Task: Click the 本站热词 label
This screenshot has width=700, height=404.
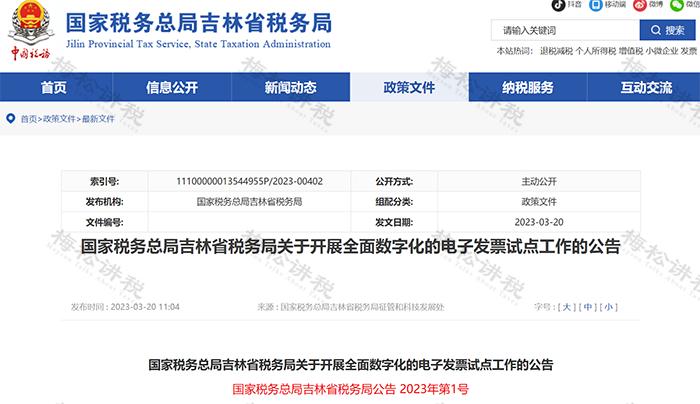Action: (x=515, y=51)
